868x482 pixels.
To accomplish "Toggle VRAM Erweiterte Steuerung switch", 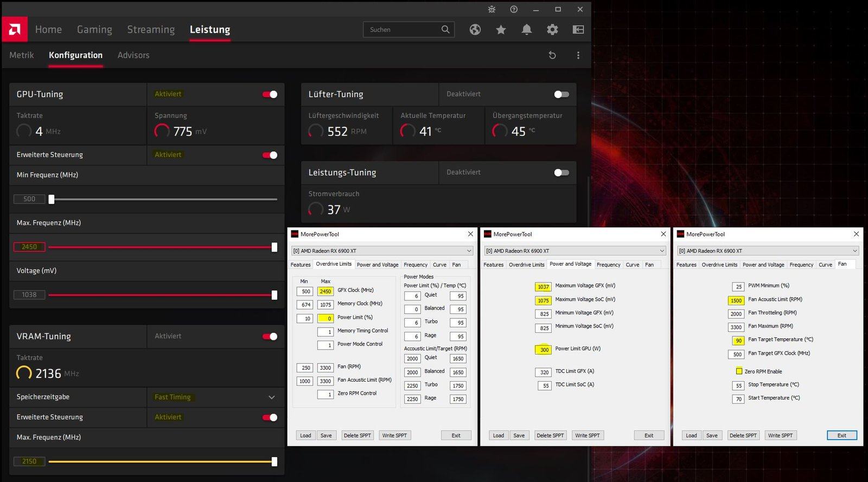I will tap(270, 417).
